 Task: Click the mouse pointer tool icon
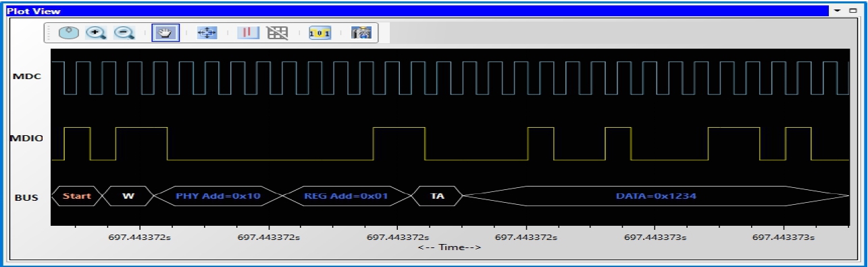coord(69,32)
